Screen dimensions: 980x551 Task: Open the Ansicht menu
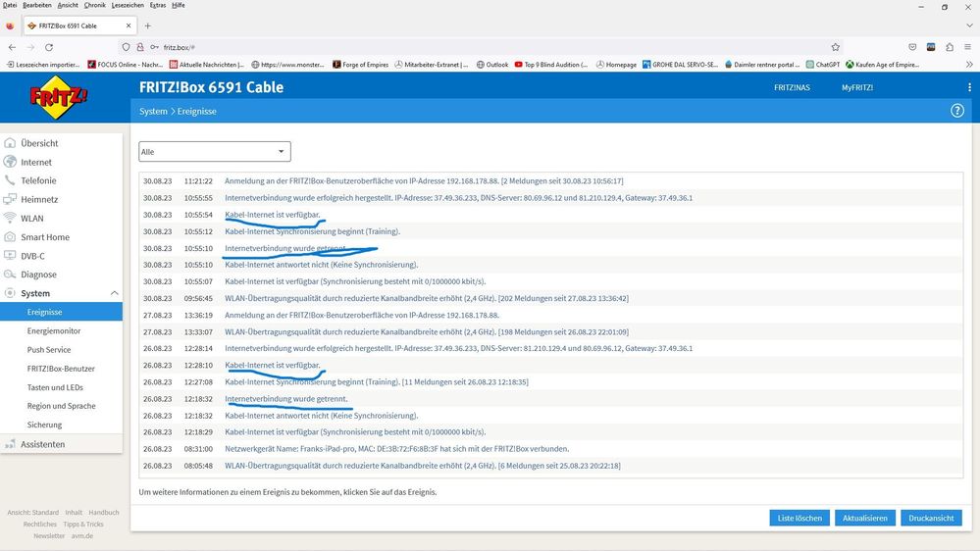[68, 5]
